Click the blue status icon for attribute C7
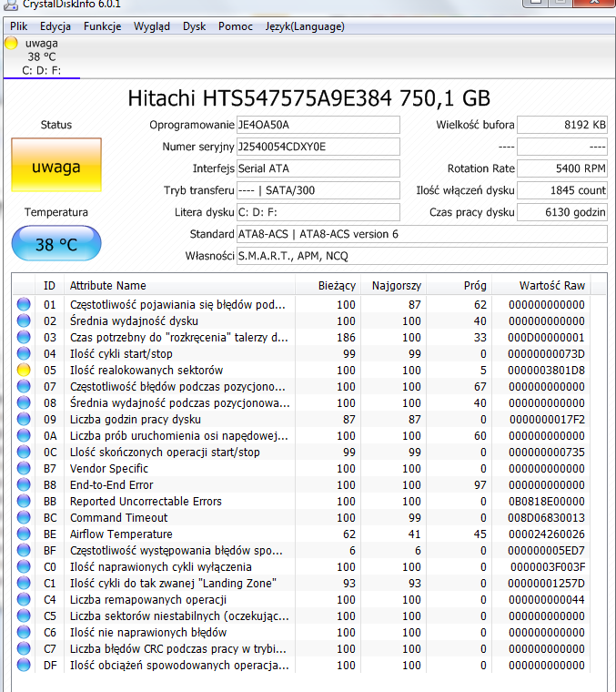Image resolution: width=616 pixels, height=692 pixels. 24,648
